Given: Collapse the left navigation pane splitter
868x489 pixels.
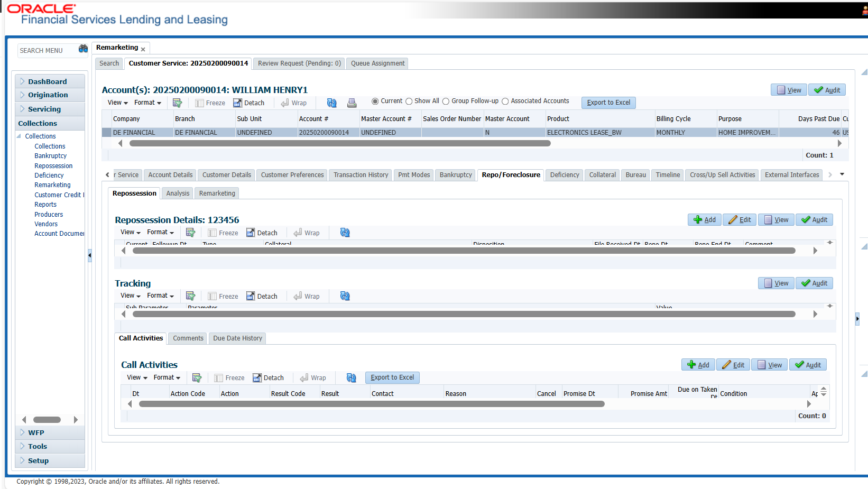Looking at the screenshot, I should pos(89,255).
